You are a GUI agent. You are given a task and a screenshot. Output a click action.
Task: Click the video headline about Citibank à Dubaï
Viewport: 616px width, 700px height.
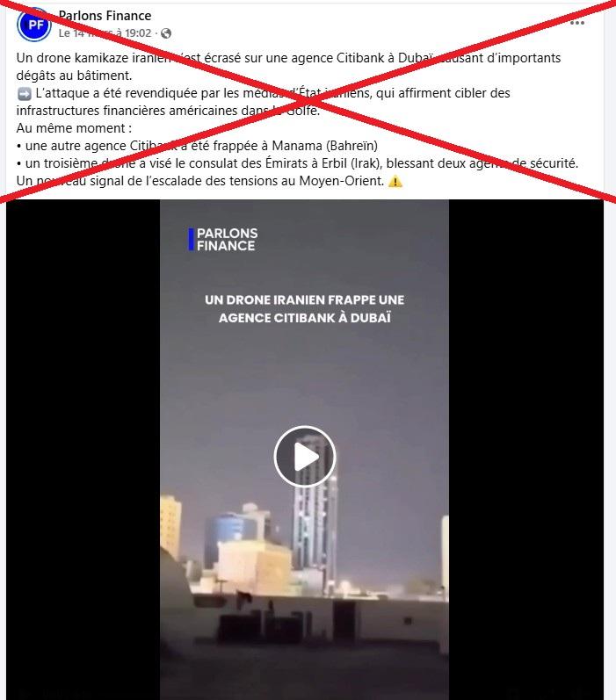coord(305,308)
